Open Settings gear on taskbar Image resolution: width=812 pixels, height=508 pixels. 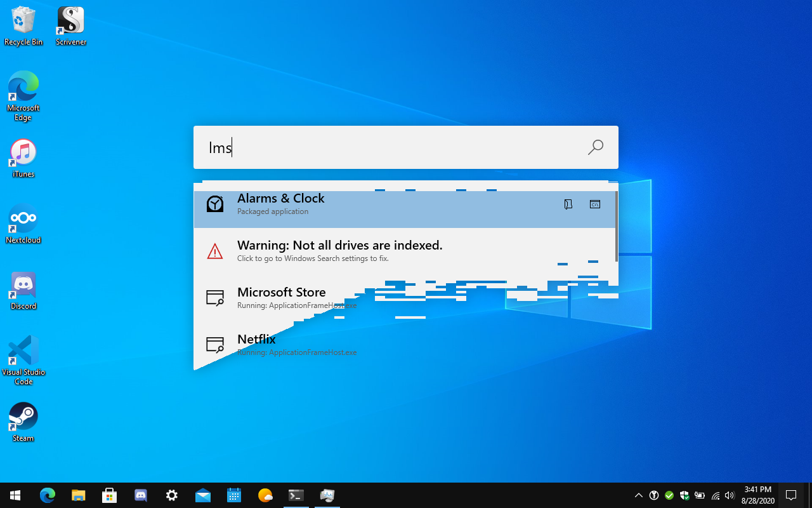[171, 495]
